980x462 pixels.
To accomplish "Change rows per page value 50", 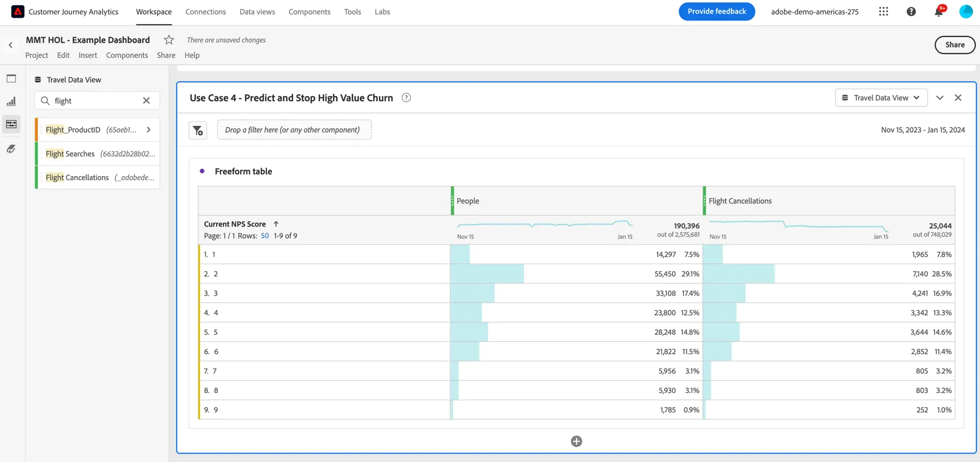I will point(265,236).
